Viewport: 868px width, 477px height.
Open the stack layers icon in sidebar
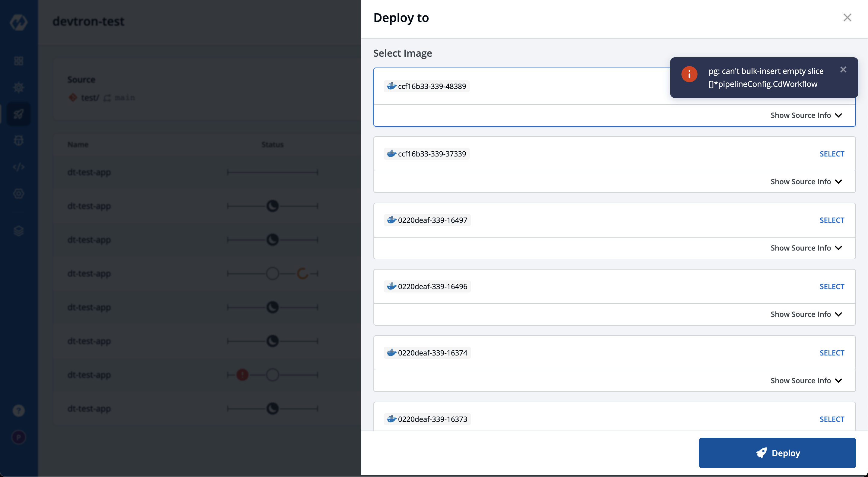click(18, 231)
